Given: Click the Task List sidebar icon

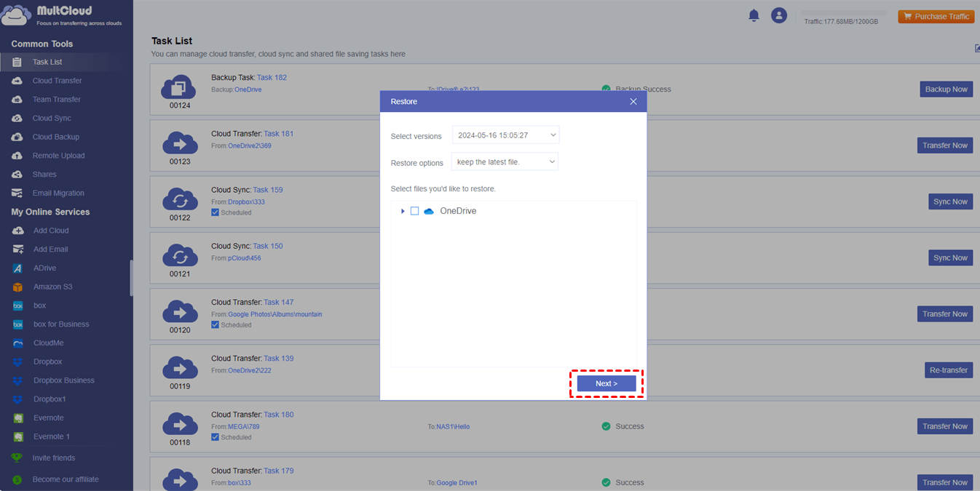Looking at the screenshot, I should (17, 62).
